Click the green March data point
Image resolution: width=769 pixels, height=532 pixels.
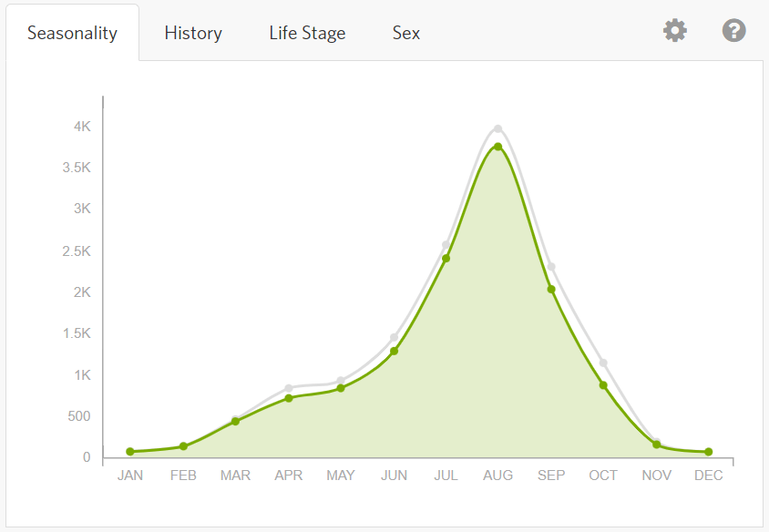[235, 421]
